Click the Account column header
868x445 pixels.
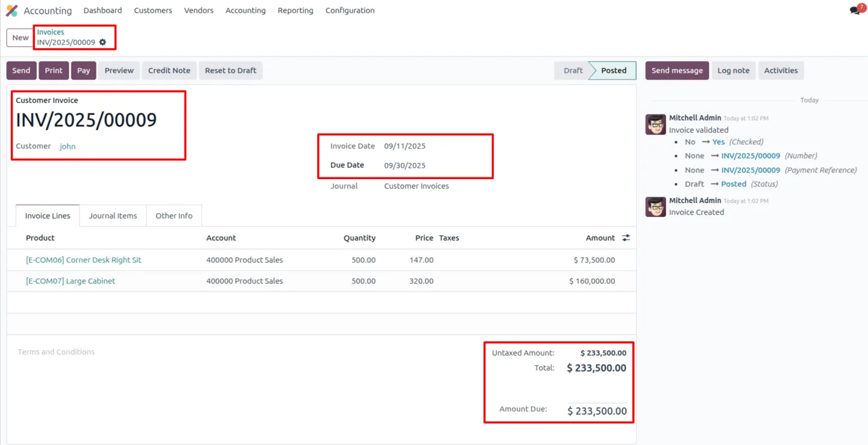[221, 238]
